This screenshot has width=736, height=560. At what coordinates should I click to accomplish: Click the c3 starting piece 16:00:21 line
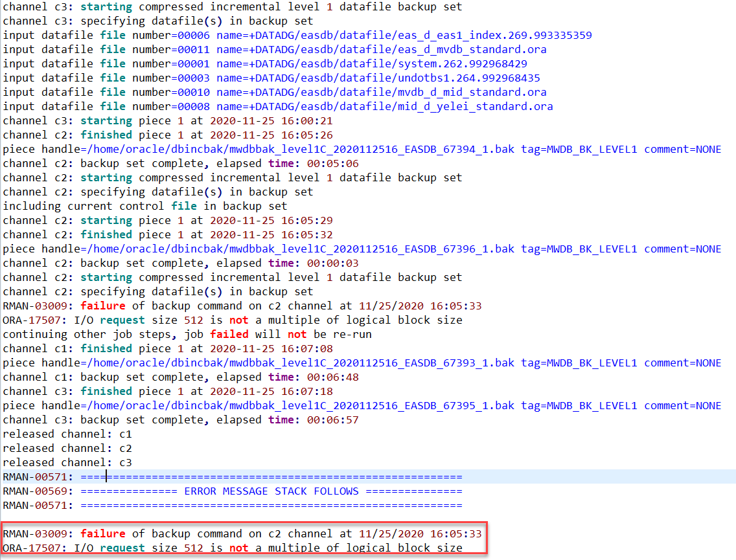168,120
